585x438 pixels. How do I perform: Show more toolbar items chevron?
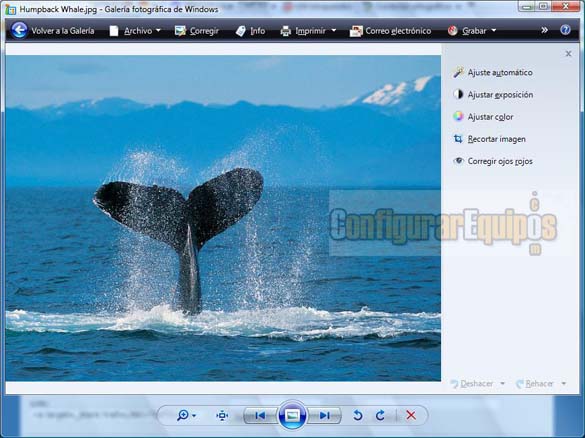tap(544, 30)
